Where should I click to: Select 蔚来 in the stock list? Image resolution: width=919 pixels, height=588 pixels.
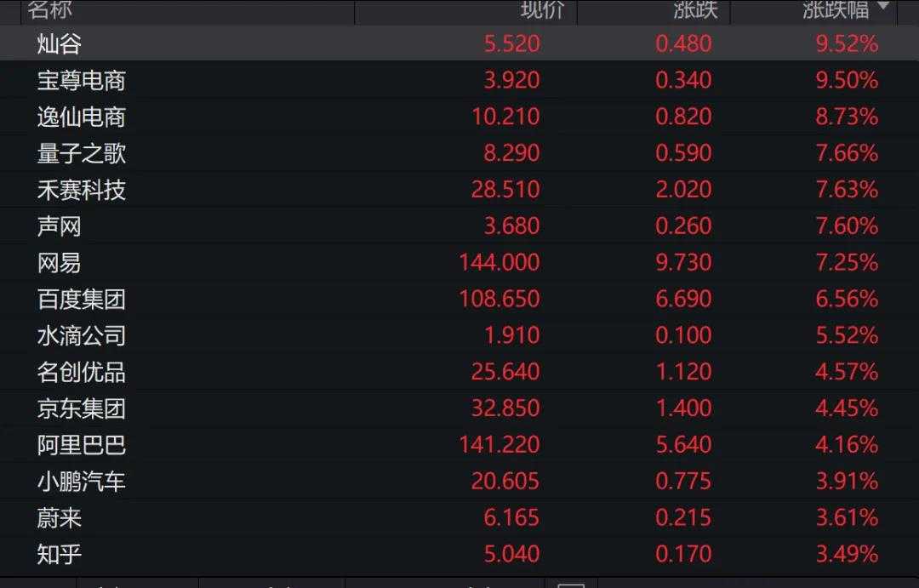(x=60, y=518)
